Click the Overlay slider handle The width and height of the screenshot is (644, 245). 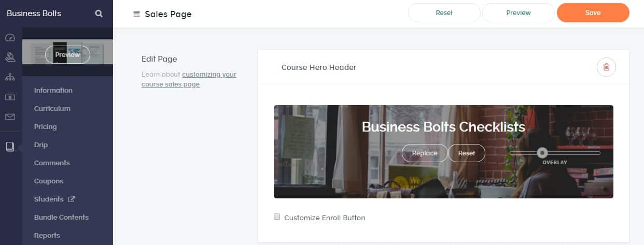pos(542,153)
